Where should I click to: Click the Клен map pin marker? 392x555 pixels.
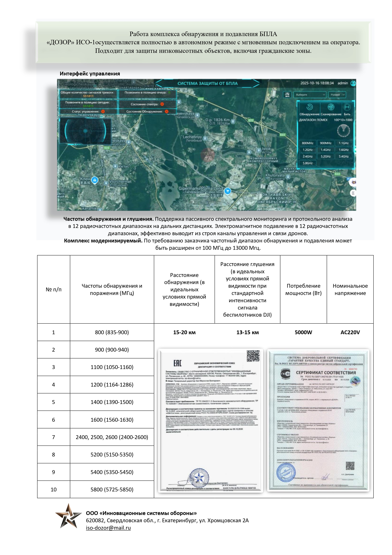pos(95,180)
